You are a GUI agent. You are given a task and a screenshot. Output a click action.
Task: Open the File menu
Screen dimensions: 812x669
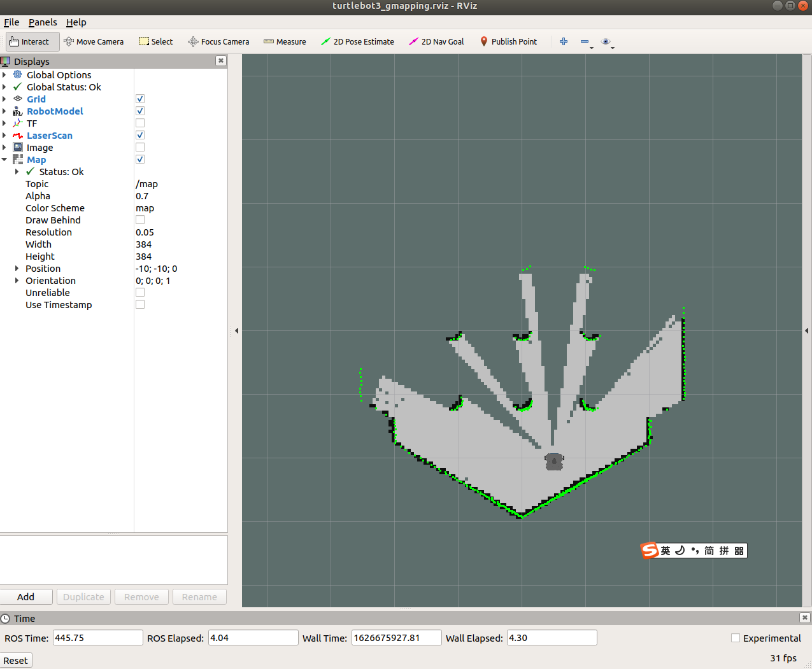pos(11,22)
